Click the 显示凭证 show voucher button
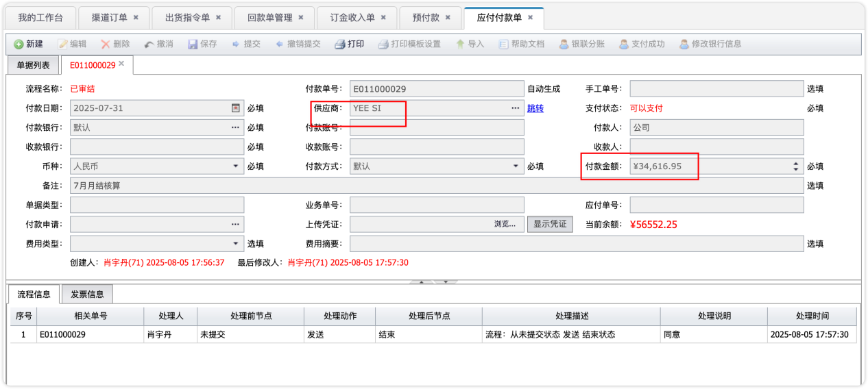This screenshot has height=389, width=868. [x=550, y=224]
